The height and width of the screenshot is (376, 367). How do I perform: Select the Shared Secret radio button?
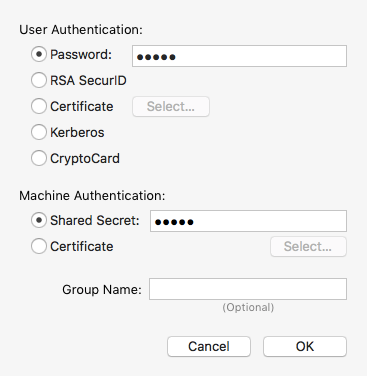click(x=39, y=220)
